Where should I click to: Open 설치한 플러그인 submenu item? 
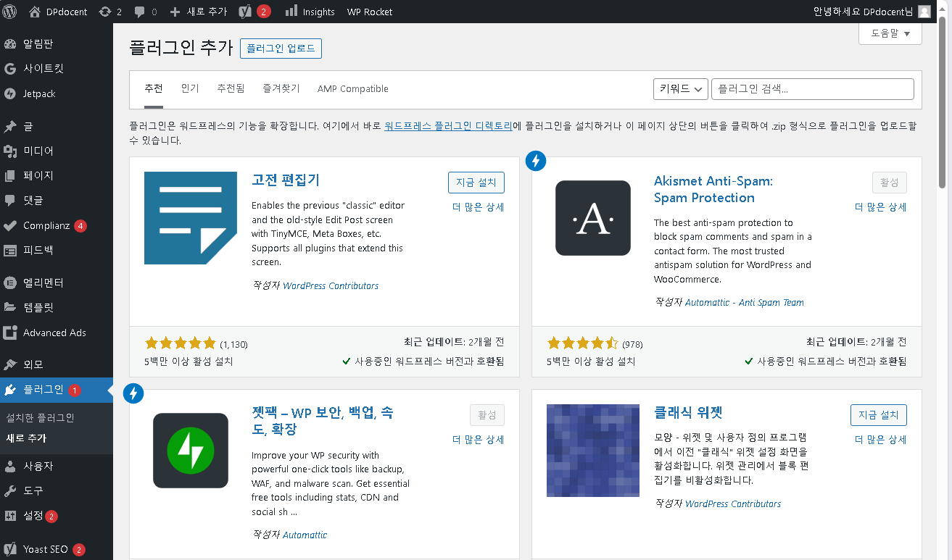point(40,418)
